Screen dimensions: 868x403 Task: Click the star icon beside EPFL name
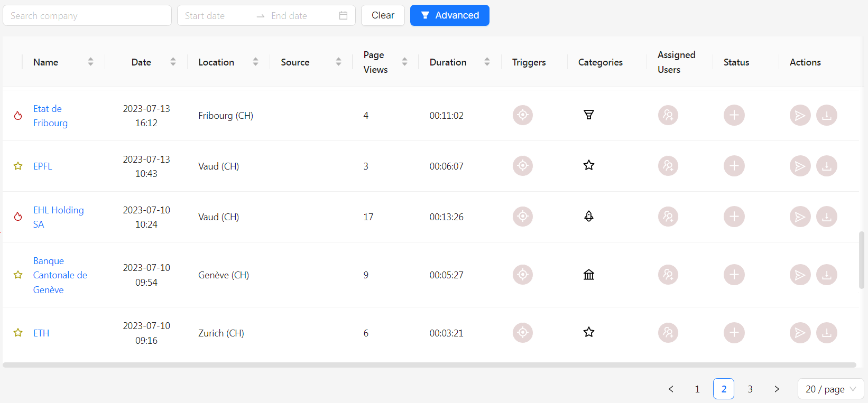click(x=18, y=166)
